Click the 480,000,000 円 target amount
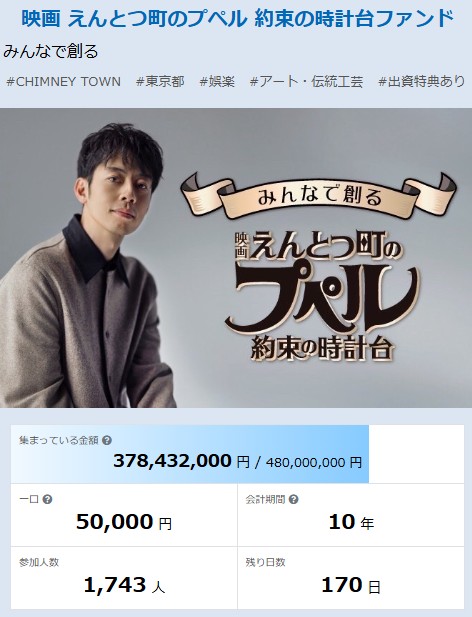 pos(314,462)
